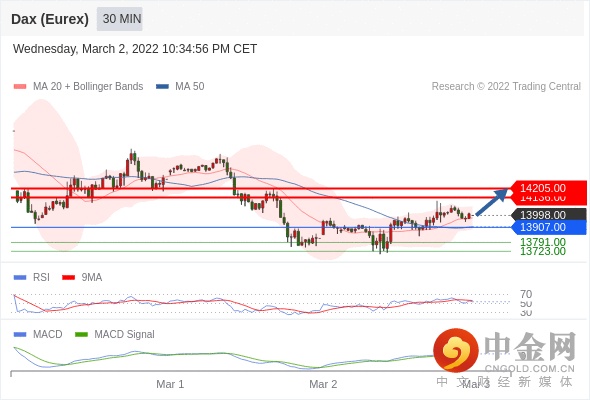Screen dimensions: 590x400
Task: Click the blue MA 50 legend swatch
Action: pyautogui.click(x=162, y=87)
